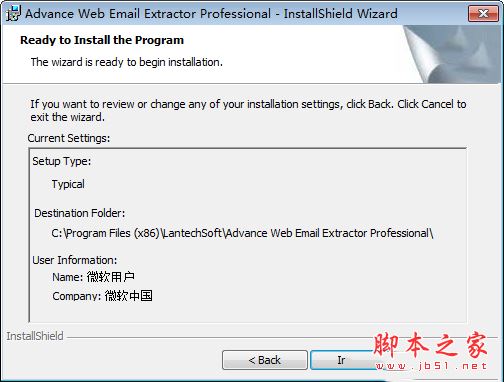Screen dimensions: 504x382
Task: Click the 'Typical' setup type value
Action: coord(68,184)
